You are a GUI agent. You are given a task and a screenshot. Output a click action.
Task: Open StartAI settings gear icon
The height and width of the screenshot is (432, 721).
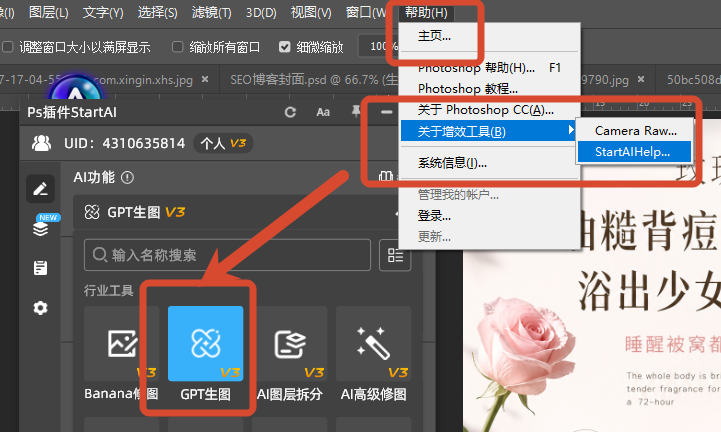point(40,308)
